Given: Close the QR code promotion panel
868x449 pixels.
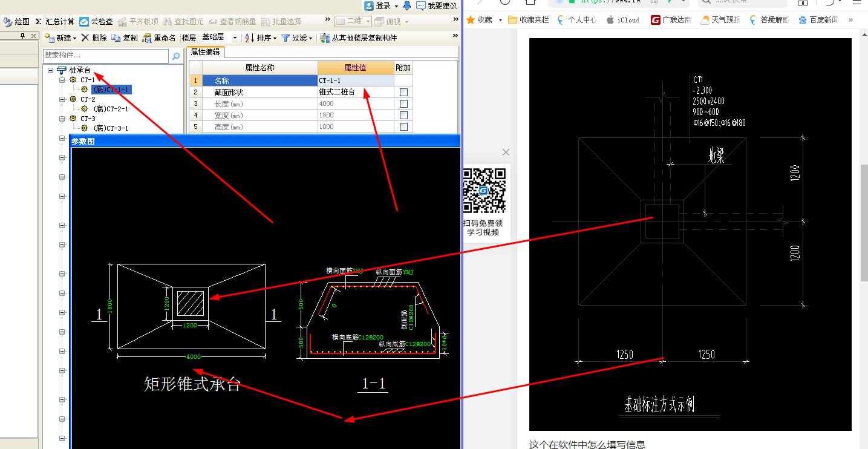Looking at the screenshot, I should point(506,152).
